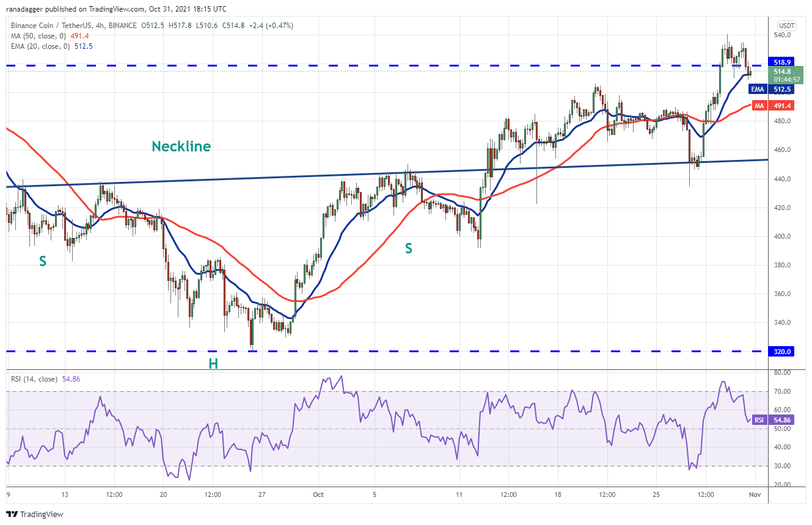
Task: Select the left S shoulder label
Action: [x=43, y=262]
